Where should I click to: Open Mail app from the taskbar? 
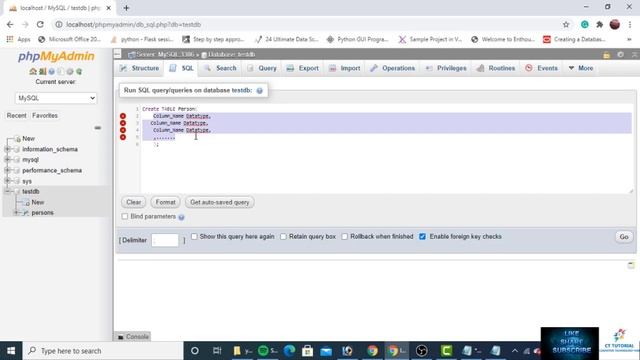point(326,351)
